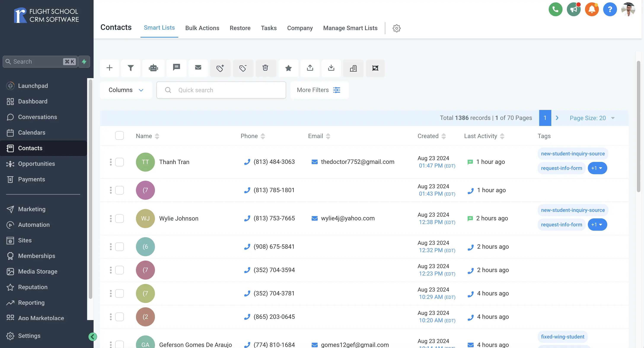644x348 pixels.
Task: Click the Add Tag icon
Action: pos(220,68)
